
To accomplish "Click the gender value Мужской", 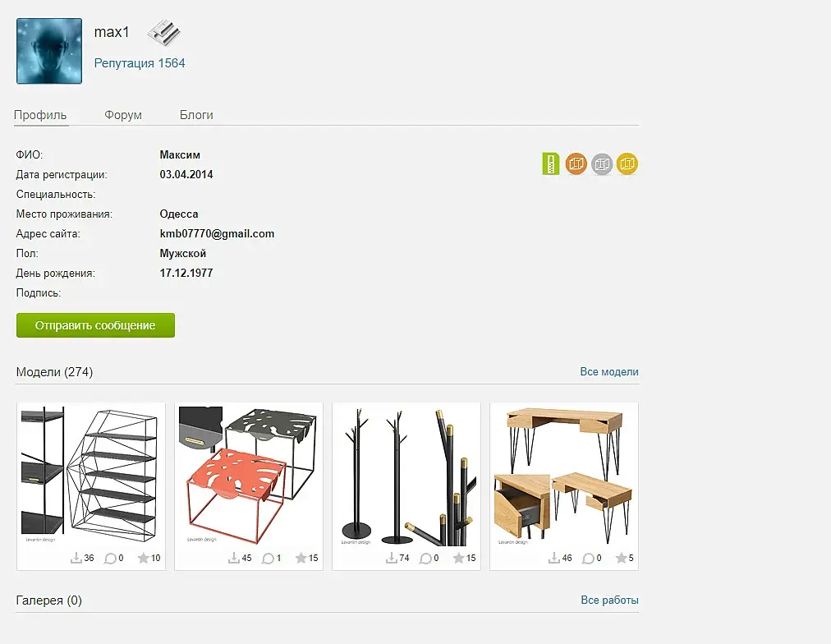I will coord(183,253).
